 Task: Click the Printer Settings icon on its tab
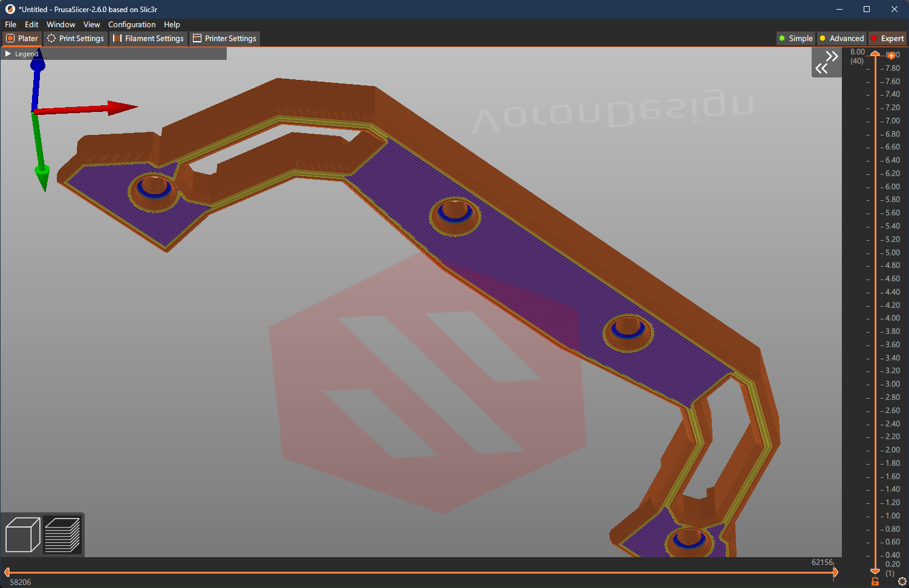(x=197, y=38)
